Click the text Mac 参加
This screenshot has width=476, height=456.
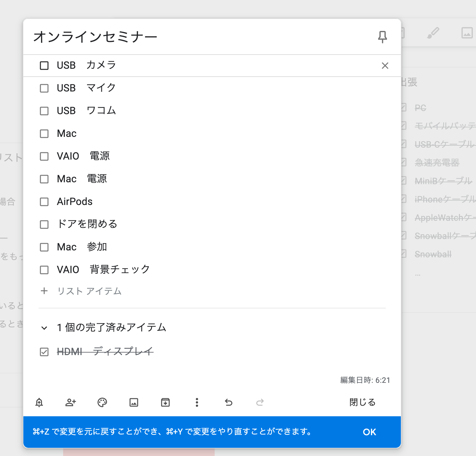coord(82,247)
